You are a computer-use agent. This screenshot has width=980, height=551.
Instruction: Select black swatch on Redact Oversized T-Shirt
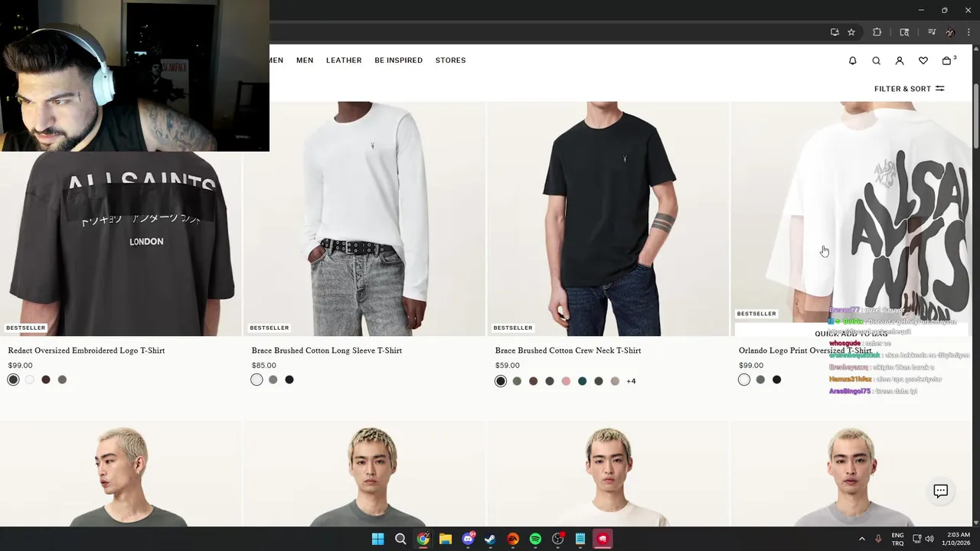pos(13,380)
